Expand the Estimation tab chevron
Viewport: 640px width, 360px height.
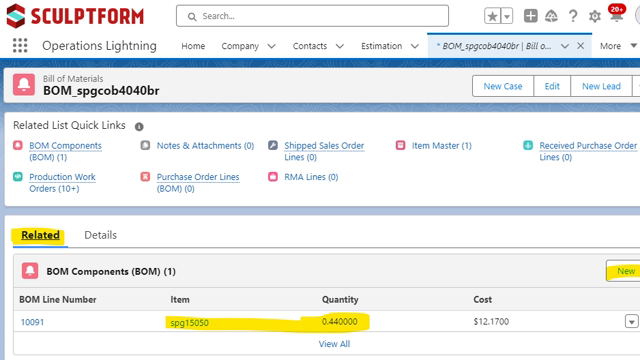pos(415,46)
